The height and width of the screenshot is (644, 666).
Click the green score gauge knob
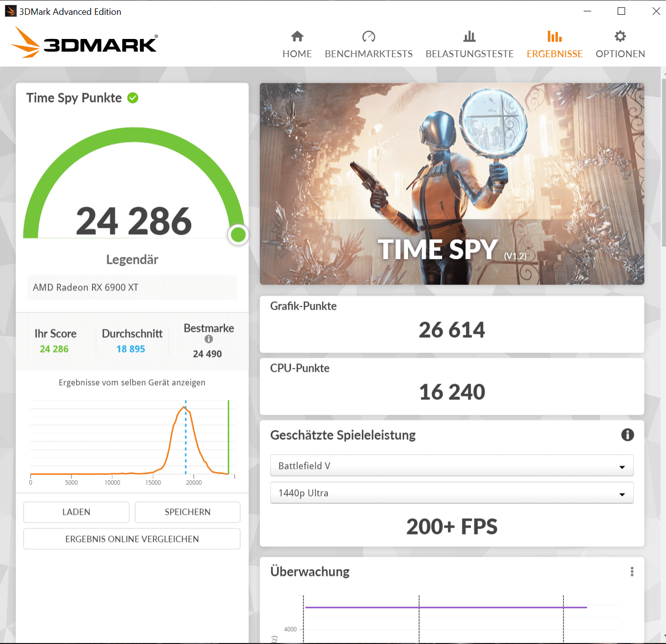238,235
